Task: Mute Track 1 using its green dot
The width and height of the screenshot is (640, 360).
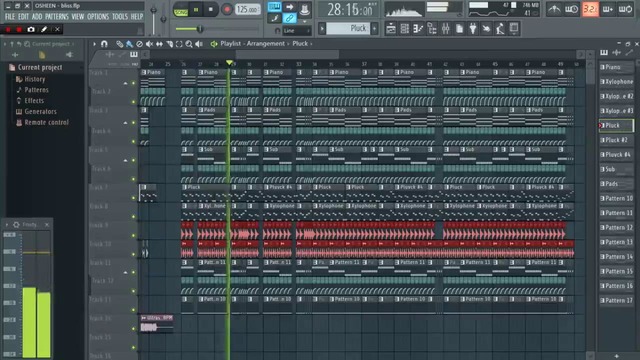Action: point(133,83)
